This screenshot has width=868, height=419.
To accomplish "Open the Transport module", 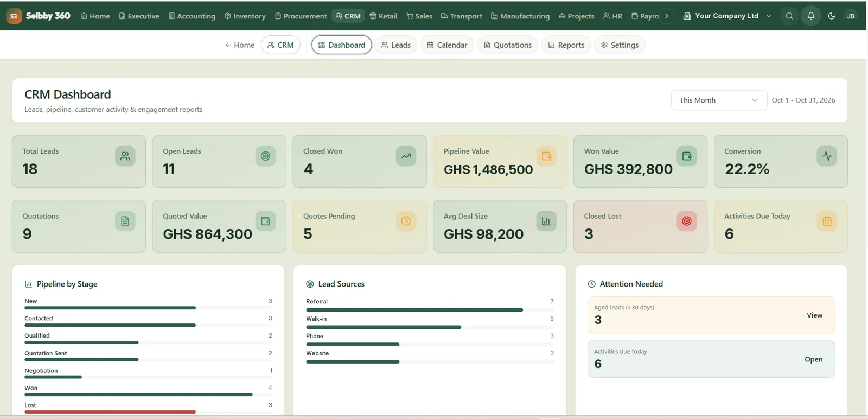I will [x=462, y=16].
